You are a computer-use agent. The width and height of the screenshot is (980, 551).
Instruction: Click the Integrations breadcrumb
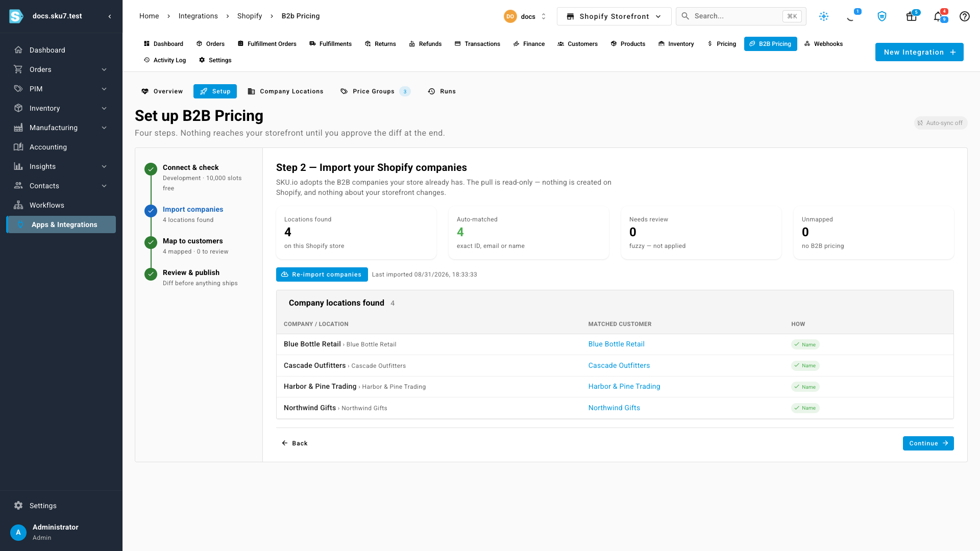click(x=198, y=16)
